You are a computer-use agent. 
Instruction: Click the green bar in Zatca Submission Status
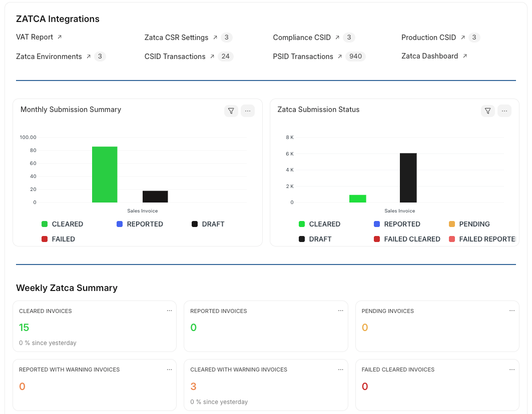(357, 199)
